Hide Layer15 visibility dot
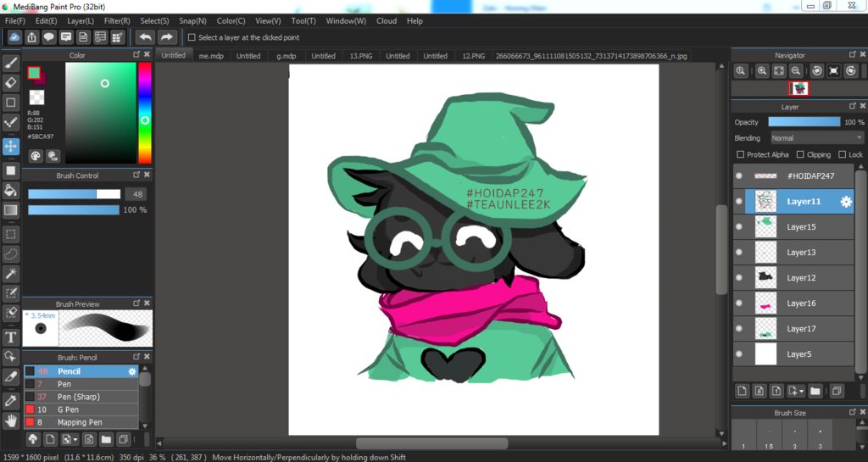 click(x=738, y=227)
